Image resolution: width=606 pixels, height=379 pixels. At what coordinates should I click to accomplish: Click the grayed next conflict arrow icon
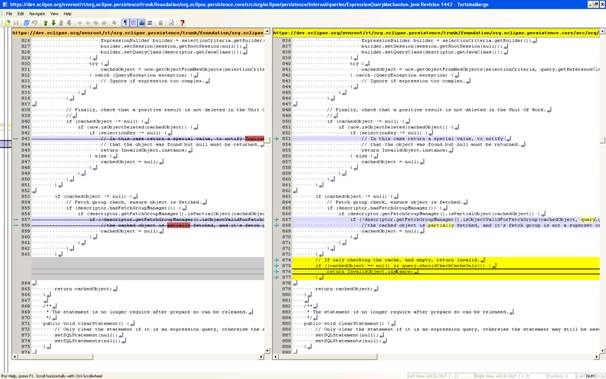coord(69,23)
